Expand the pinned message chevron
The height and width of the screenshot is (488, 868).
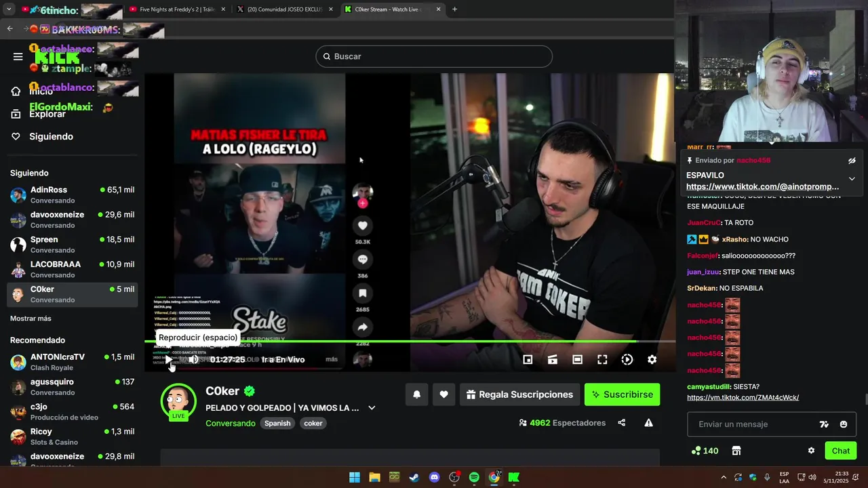[852, 179]
